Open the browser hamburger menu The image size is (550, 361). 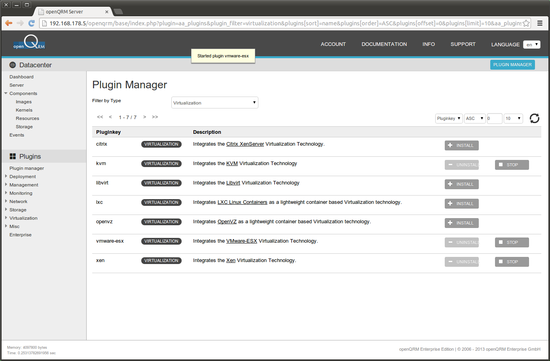click(540, 23)
